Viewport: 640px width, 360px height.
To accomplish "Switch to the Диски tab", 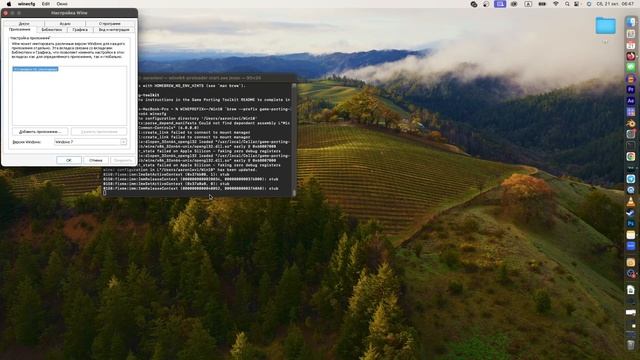I will point(24,24).
